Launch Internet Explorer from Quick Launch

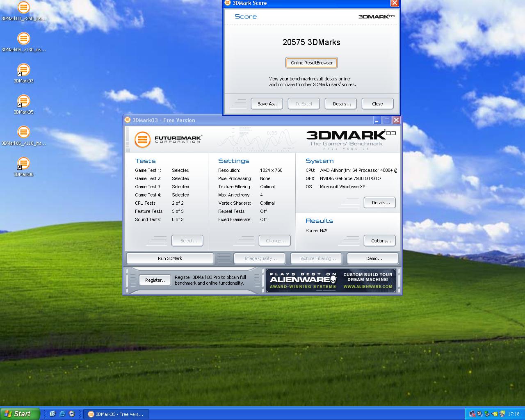[62, 414]
